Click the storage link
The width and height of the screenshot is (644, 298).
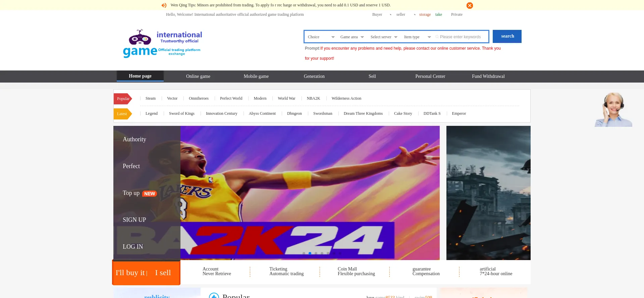tap(425, 14)
